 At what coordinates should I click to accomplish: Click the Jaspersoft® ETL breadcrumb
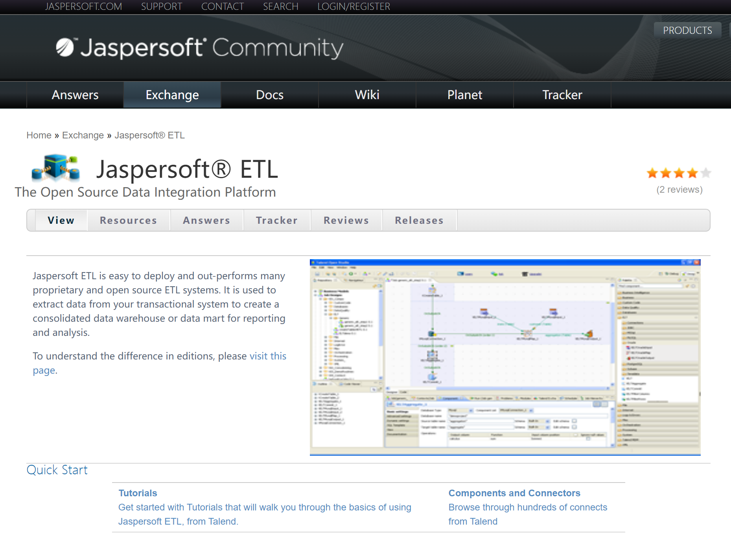click(149, 135)
